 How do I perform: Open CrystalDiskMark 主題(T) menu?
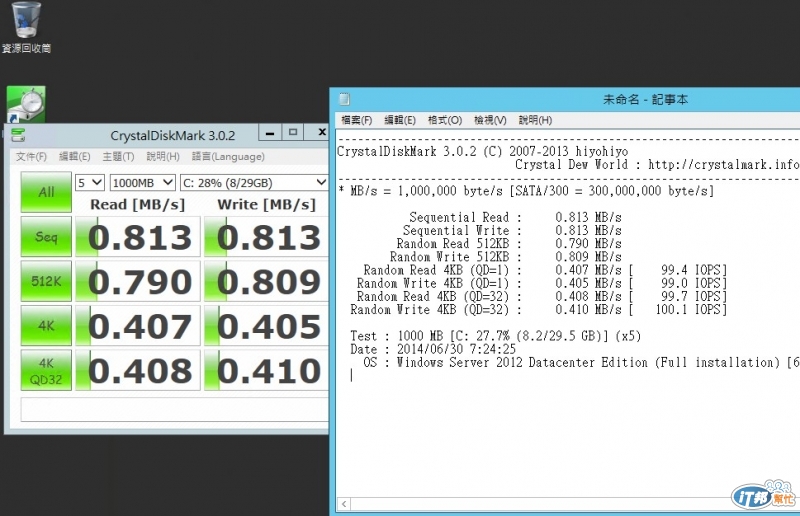click(118, 156)
